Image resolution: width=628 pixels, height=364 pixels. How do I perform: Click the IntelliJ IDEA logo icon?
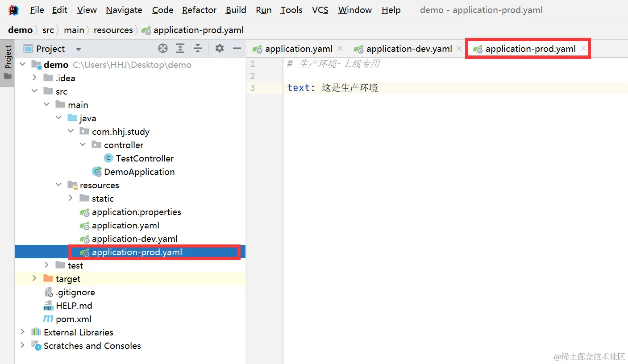[14, 9]
